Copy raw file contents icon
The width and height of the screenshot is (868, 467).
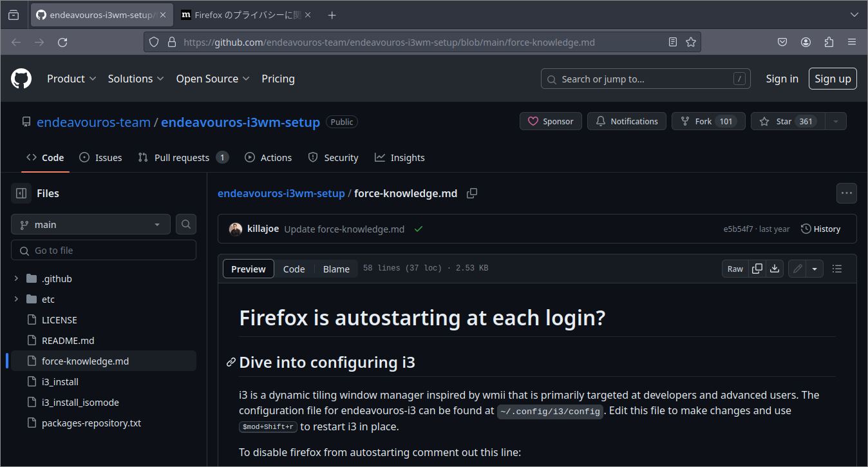(758, 269)
